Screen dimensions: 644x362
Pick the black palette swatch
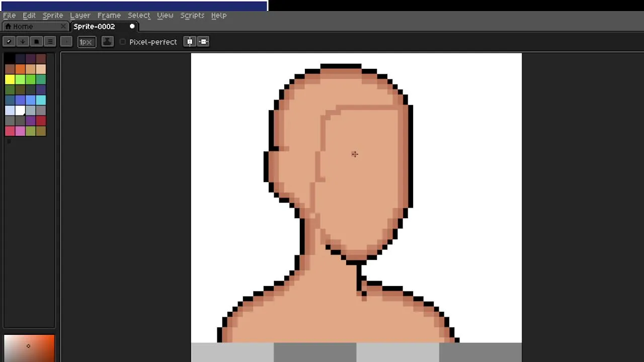(x=10, y=59)
